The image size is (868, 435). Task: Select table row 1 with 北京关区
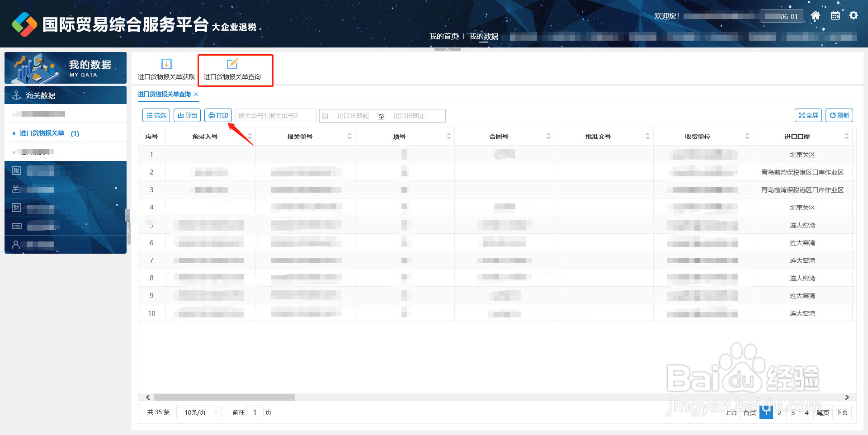[497, 154]
